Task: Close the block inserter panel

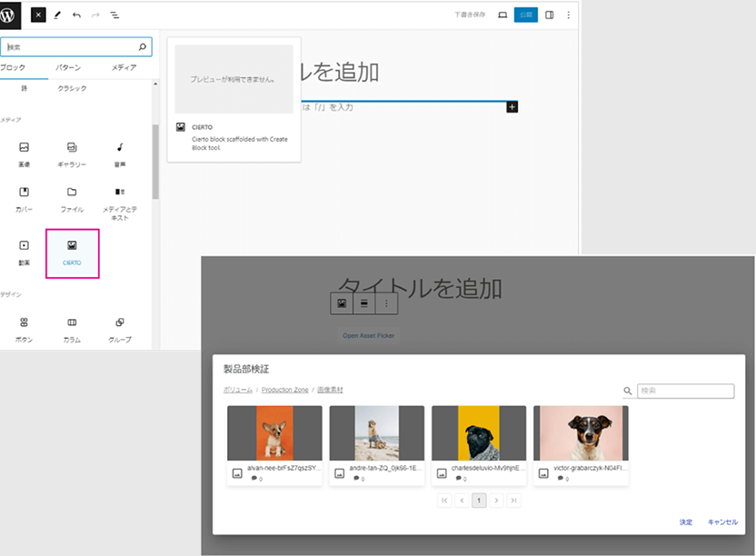Action: pos(38,15)
